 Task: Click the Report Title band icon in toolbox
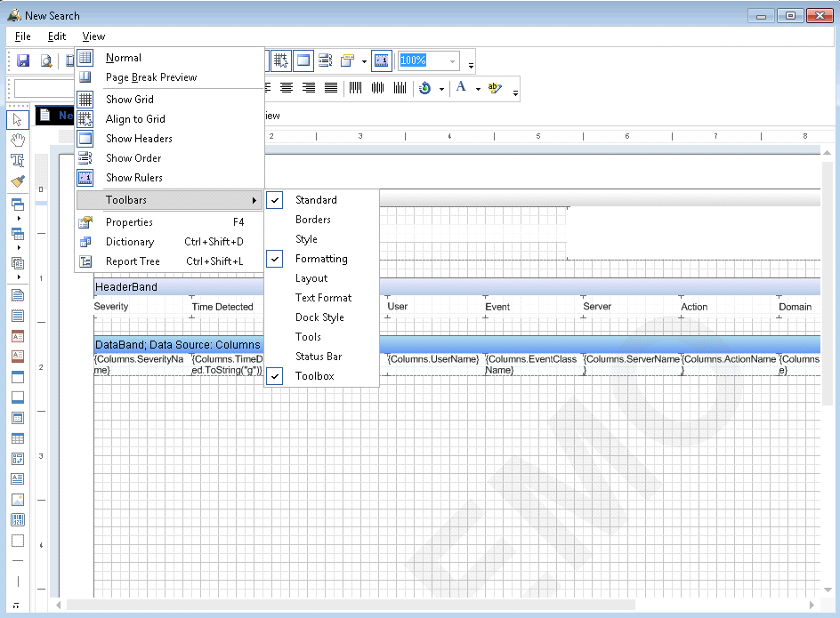(x=17, y=295)
